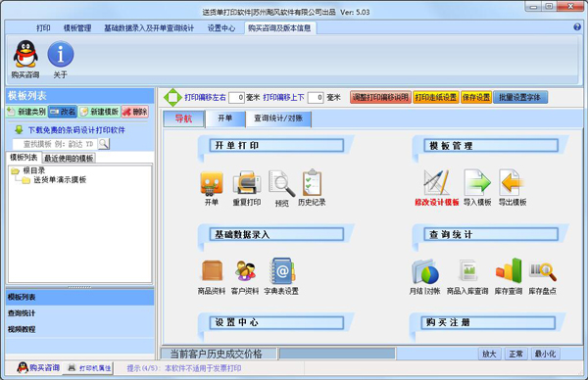Select the 根目录 tree folder
Screen dimensions: 588x380
point(34,170)
